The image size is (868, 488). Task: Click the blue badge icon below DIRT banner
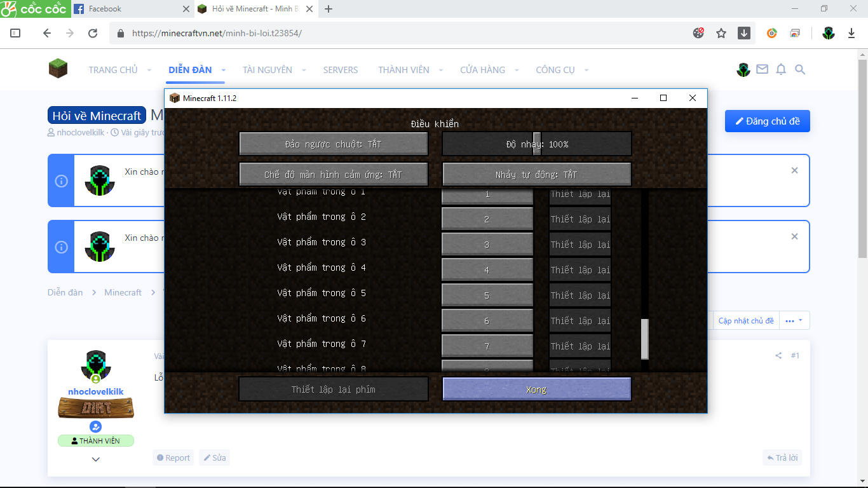pyautogui.click(x=95, y=426)
